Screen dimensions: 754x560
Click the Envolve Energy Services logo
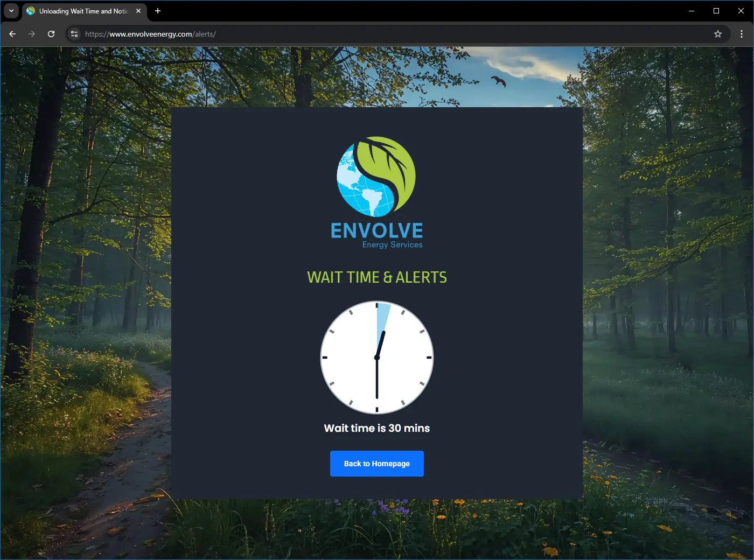coord(377,192)
